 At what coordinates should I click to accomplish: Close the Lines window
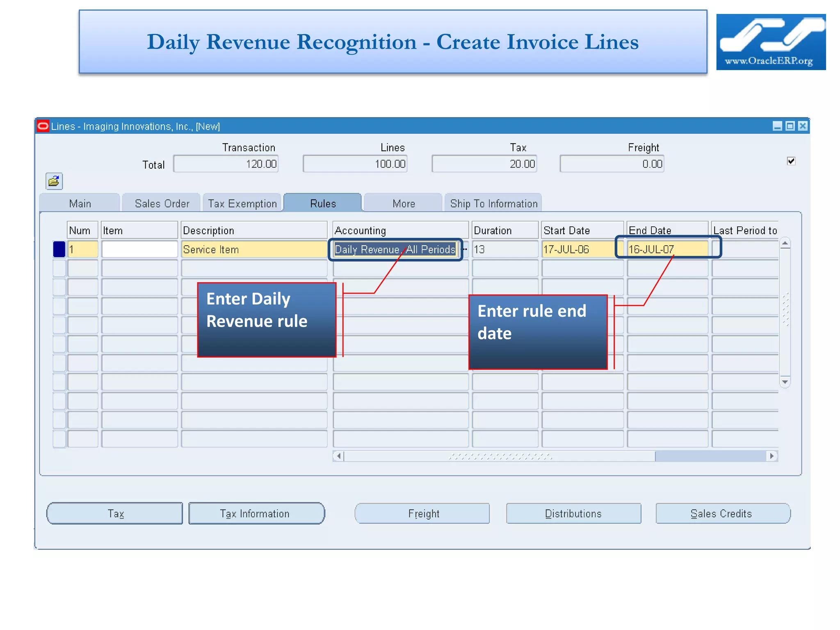click(803, 126)
